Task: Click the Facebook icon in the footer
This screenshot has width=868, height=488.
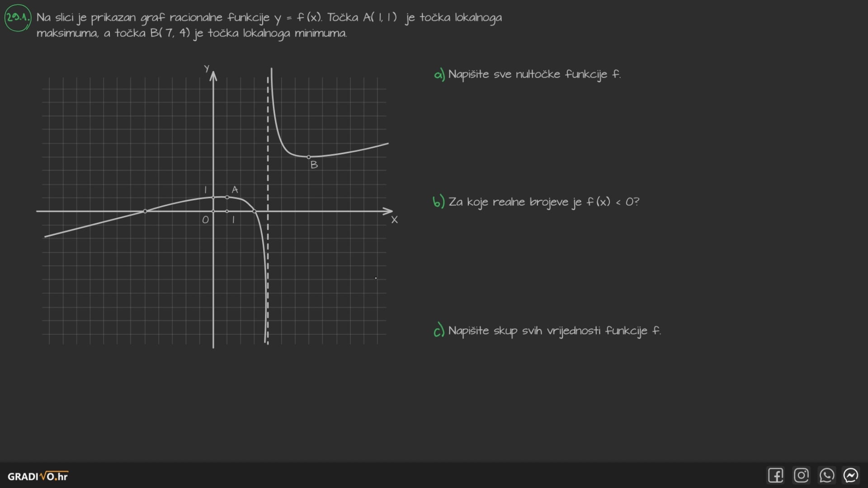Action: pyautogui.click(x=776, y=475)
